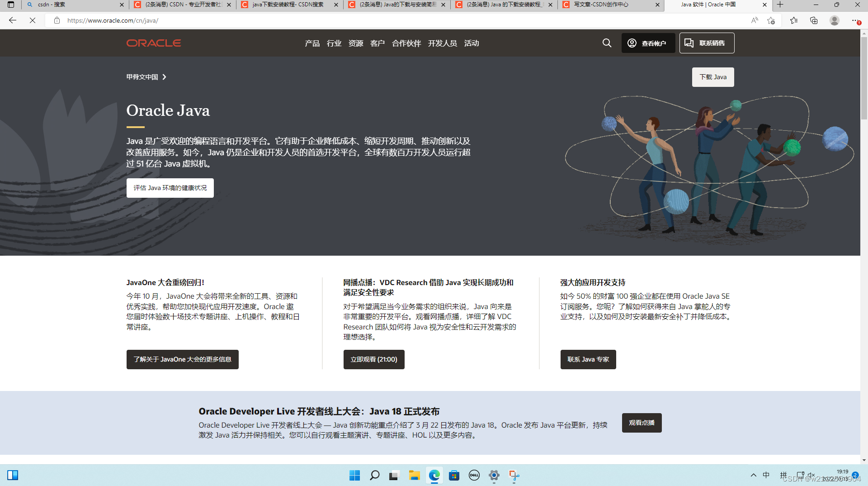
Task: Activate Read aloud icon in address bar
Action: pyautogui.click(x=755, y=20)
